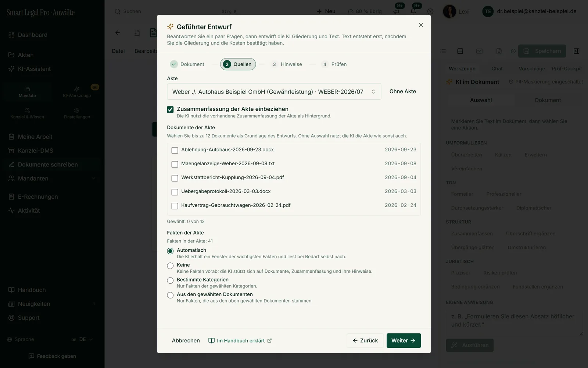Go to the Dokument wizard step
The width and height of the screenshot is (588, 368).
click(x=187, y=64)
